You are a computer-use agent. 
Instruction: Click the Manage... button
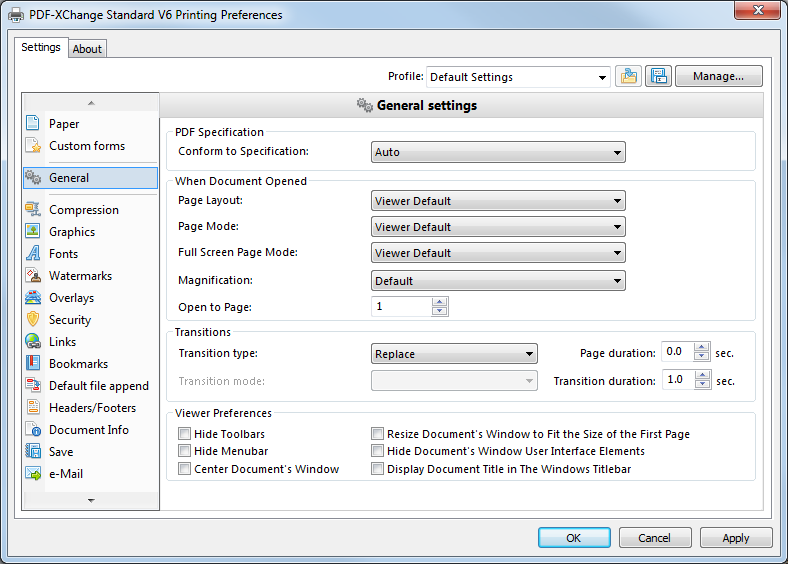[x=719, y=76]
